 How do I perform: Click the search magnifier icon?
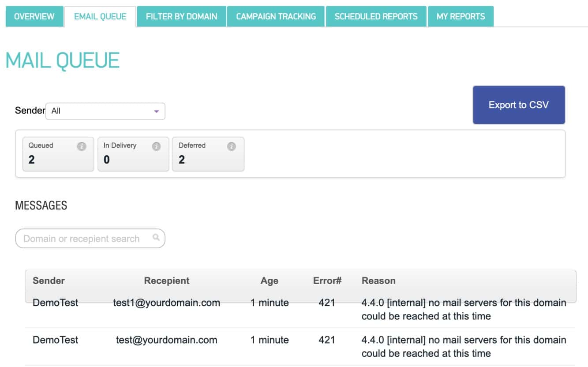click(x=157, y=237)
